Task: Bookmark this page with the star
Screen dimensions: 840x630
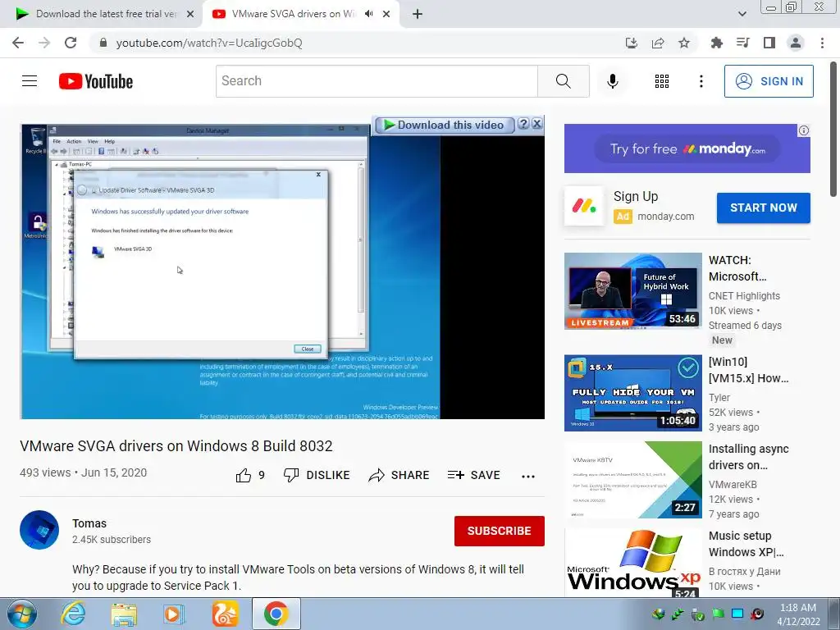Action: [684, 43]
